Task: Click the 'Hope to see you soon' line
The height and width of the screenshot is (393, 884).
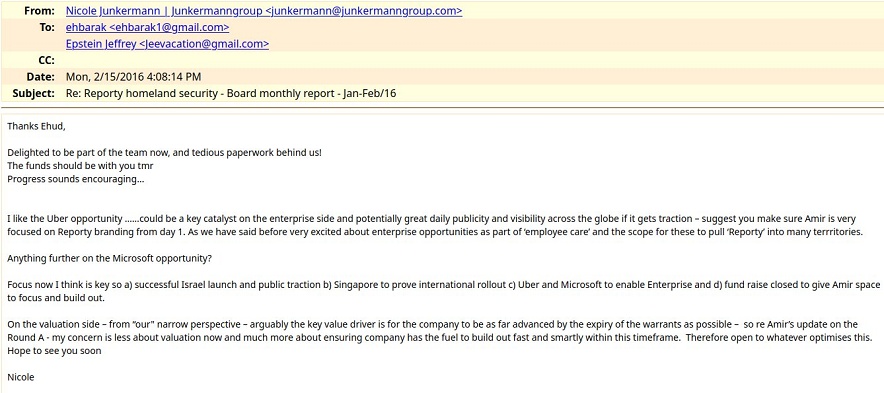Action: pos(54,351)
